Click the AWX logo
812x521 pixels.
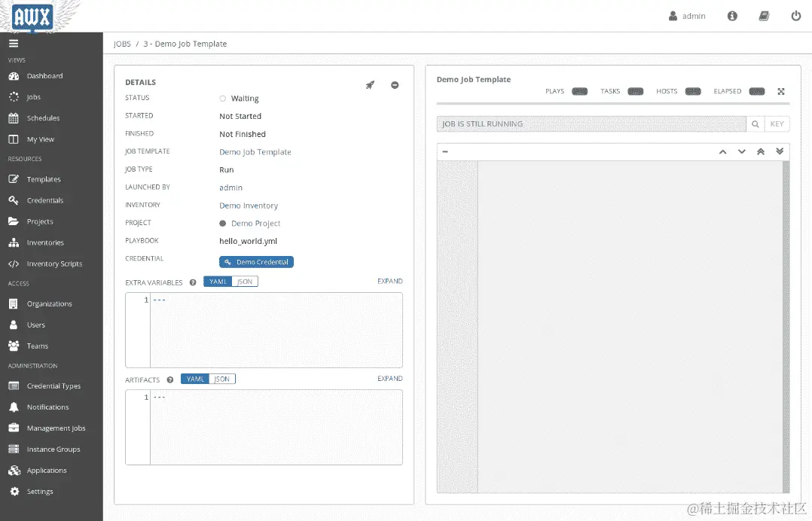(x=32, y=17)
